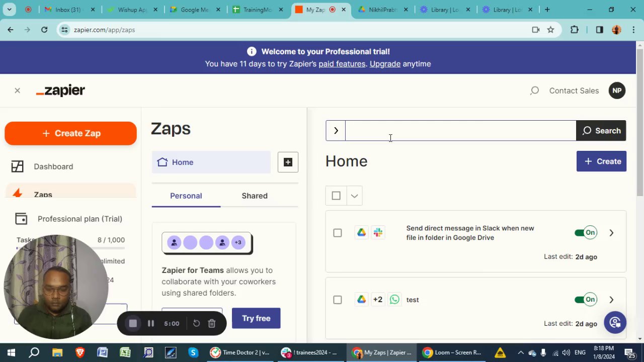Tick the checkbox for the test zap
Image resolution: width=644 pixels, height=362 pixels.
pyautogui.click(x=337, y=300)
